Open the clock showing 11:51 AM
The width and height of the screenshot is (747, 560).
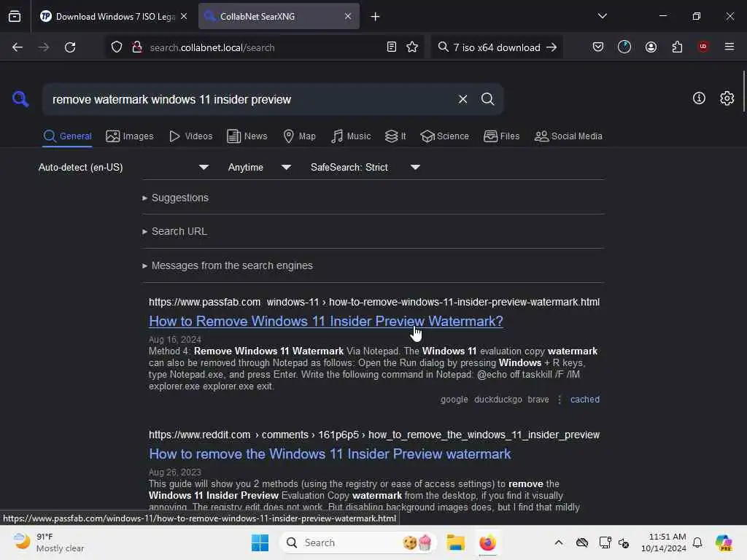(663, 542)
